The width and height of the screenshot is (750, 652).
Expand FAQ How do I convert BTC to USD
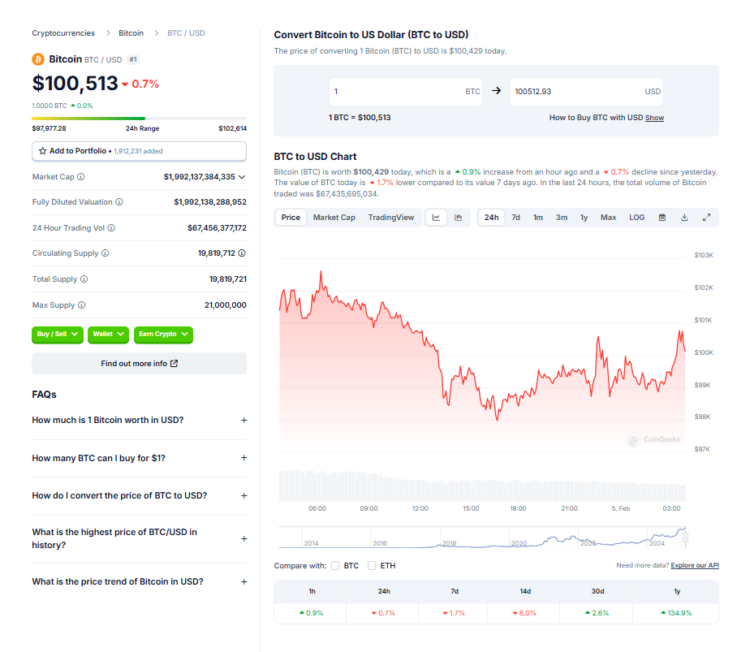[139, 496]
